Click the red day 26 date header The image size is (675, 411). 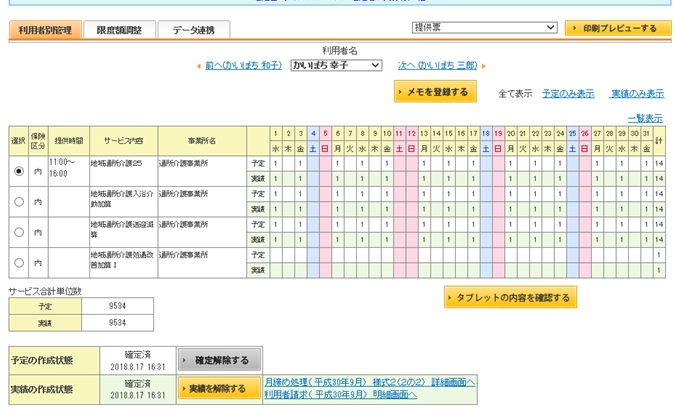(585, 133)
